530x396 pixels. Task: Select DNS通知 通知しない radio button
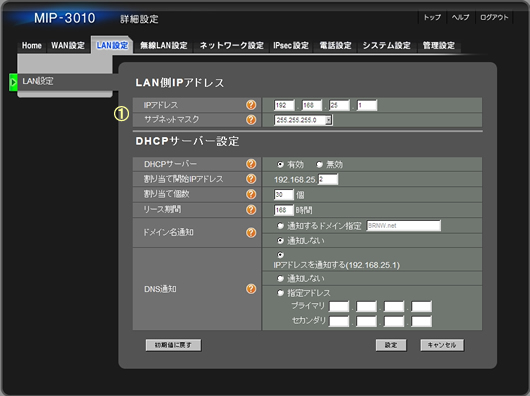[x=280, y=278]
